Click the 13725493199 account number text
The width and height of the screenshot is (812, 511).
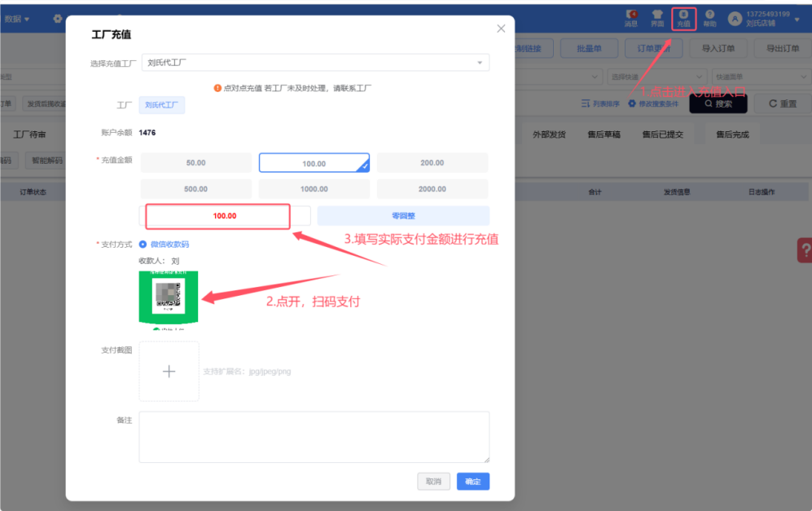tap(768, 14)
